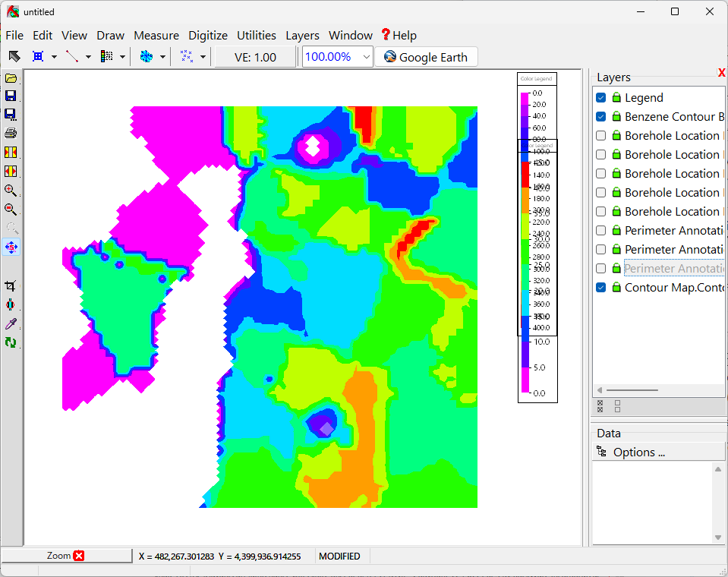Uncheck the Legend layer checkbox

601,98
